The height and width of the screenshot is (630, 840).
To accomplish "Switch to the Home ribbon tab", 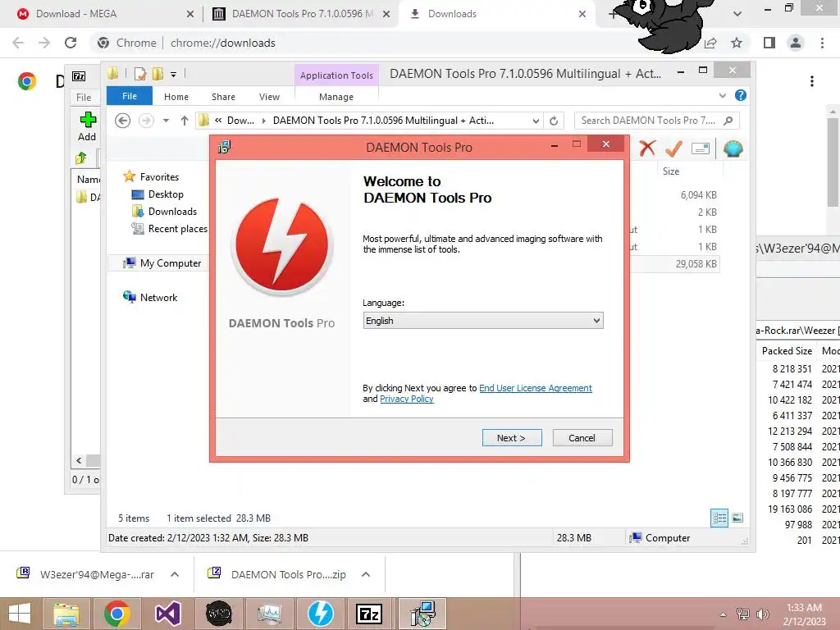I will point(176,97).
